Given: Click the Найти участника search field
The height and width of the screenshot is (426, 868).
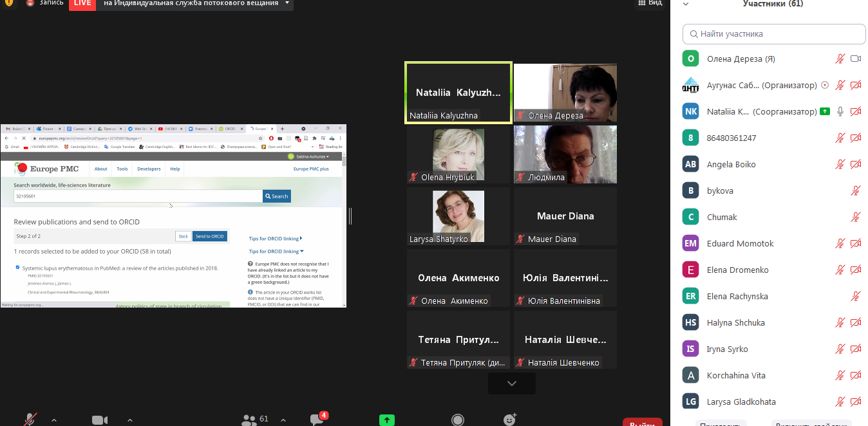Looking at the screenshot, I should coord(773,33).
